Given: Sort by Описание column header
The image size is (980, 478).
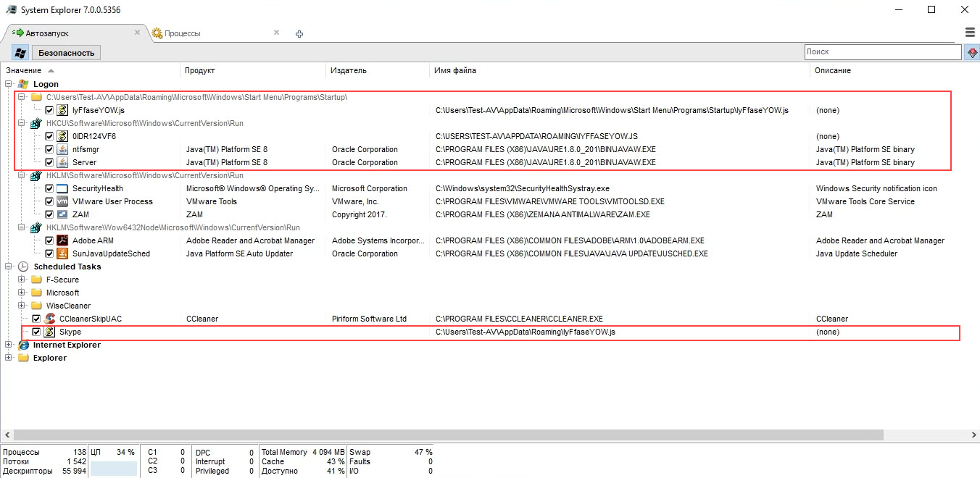Looking at the screenshot, I should coord(894,70).
